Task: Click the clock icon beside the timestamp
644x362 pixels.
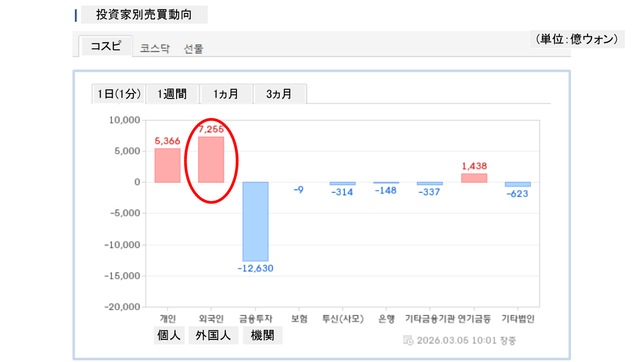Action: 409,340
